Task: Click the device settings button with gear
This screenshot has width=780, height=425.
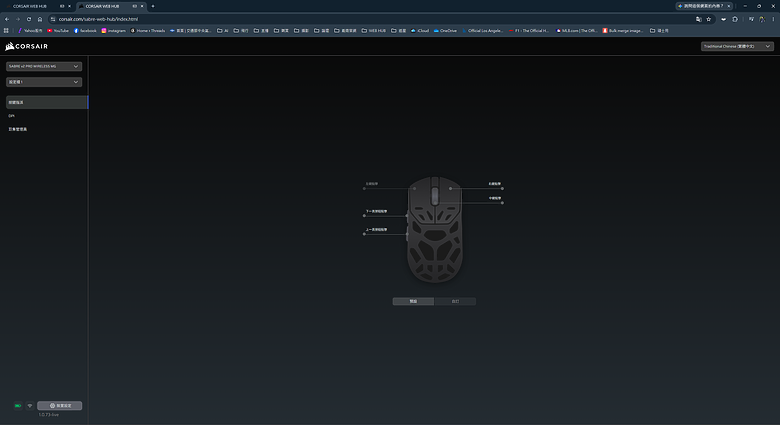Action: pos(60,406)
